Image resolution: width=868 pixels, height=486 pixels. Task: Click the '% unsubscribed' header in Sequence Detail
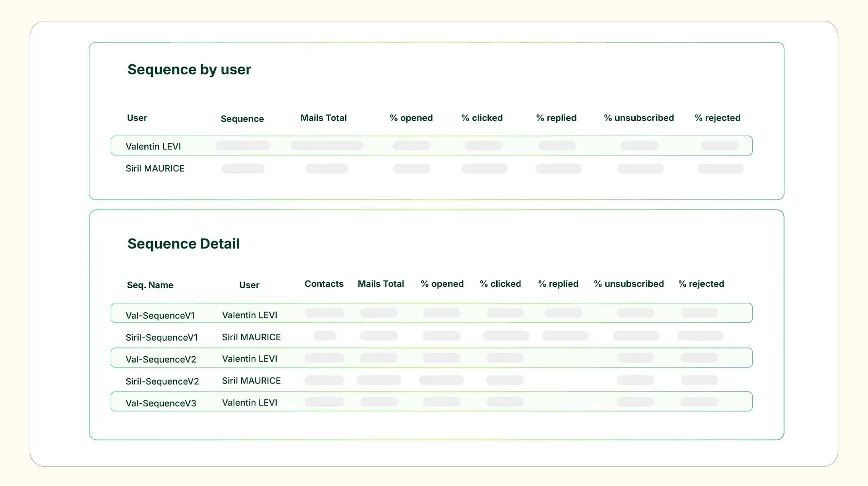coord(628,284)
